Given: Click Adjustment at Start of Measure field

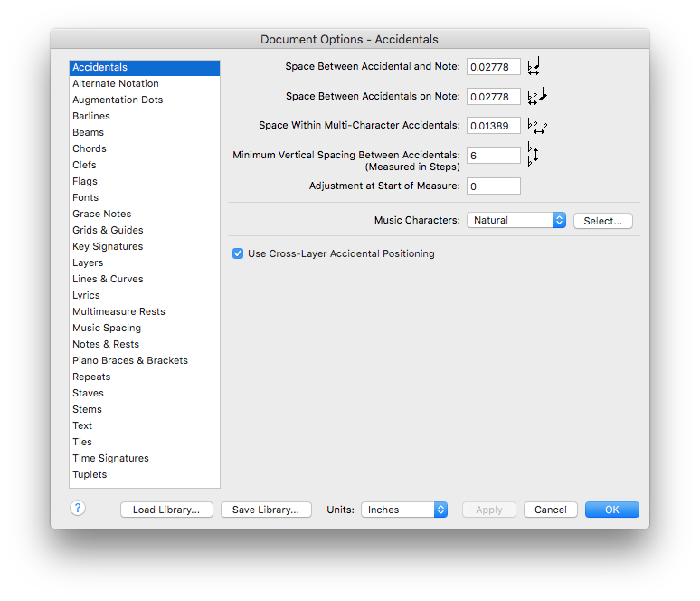Looking at the screenshot, I should (x=494, y=186).
